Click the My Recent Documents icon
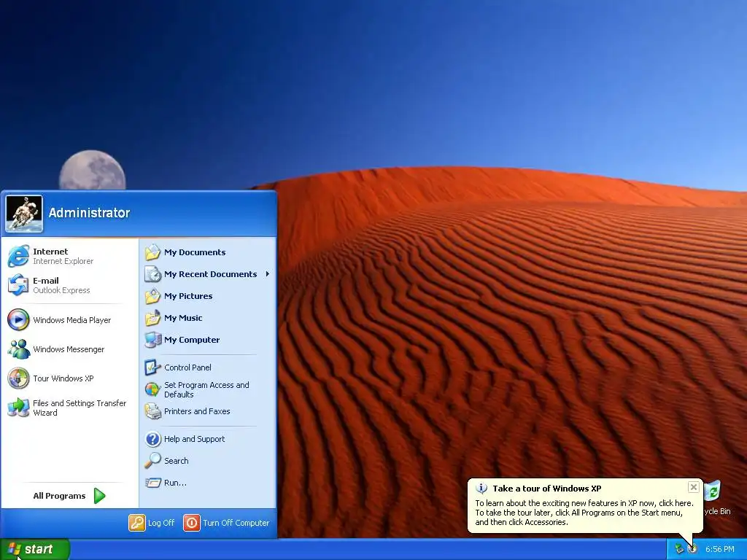This screenshot has width=747, height=560. 153,274
